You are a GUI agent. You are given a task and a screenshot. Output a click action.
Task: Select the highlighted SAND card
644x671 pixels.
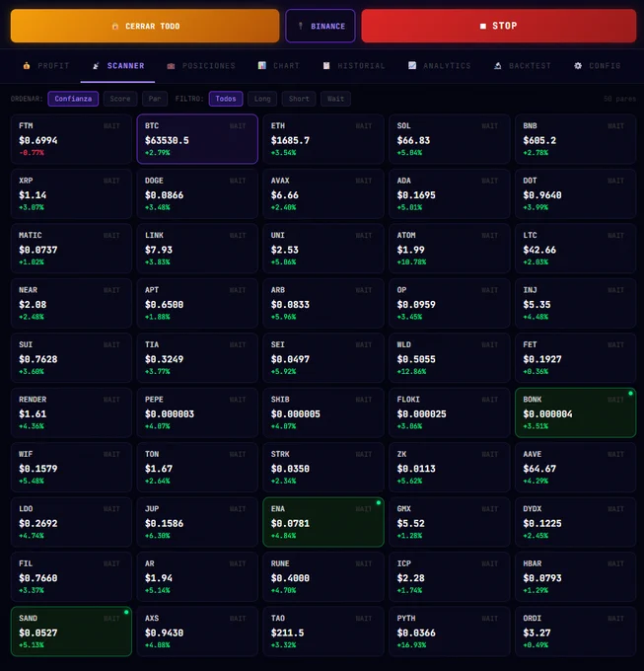[71, 632]
